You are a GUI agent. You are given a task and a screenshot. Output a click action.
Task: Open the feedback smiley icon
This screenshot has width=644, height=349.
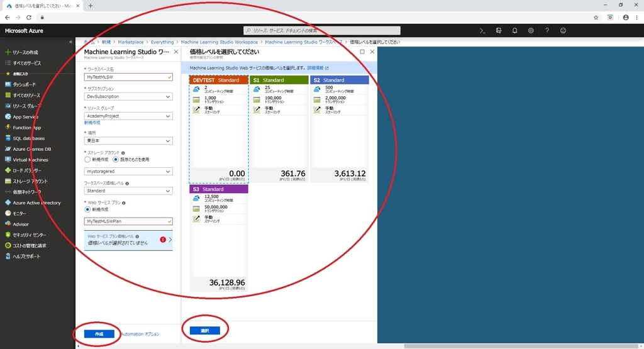[563, 30]
